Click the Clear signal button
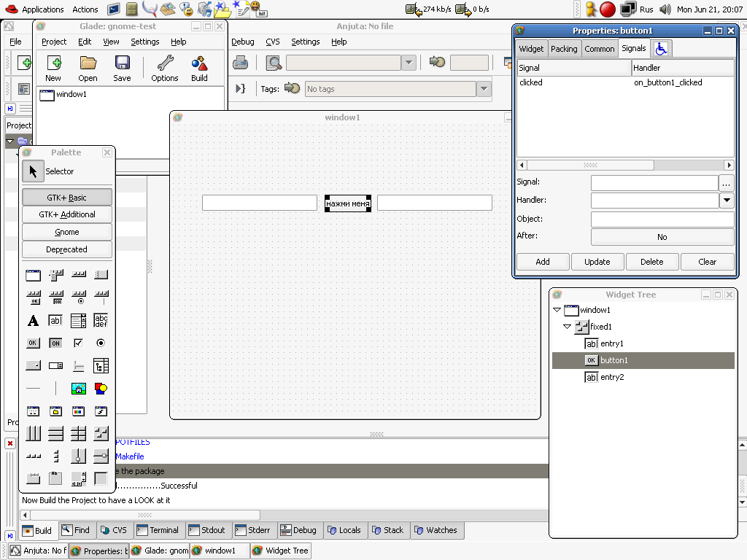Image resolution: width=747 pixels, height=560 pixels. pyautogui.click(x=708, y=262)
